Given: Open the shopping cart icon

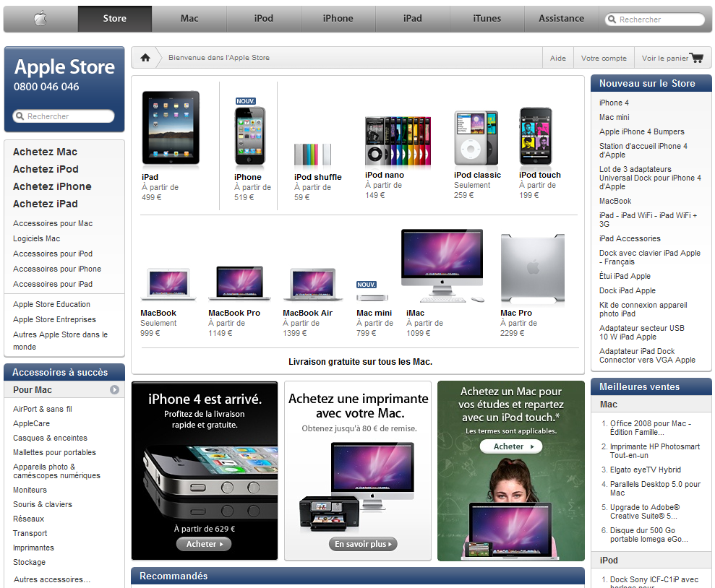Looking at the screenshot, I should (x=697, y=58).
